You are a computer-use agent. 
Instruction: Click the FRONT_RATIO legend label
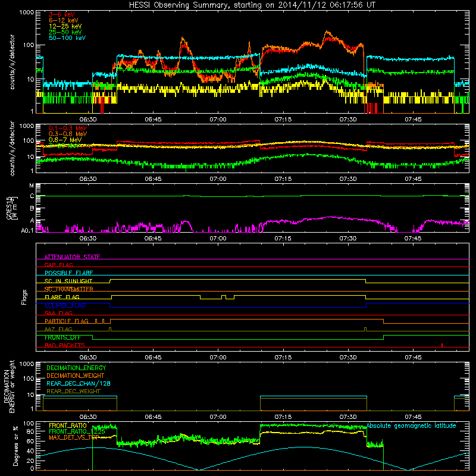tap(68, 425)
